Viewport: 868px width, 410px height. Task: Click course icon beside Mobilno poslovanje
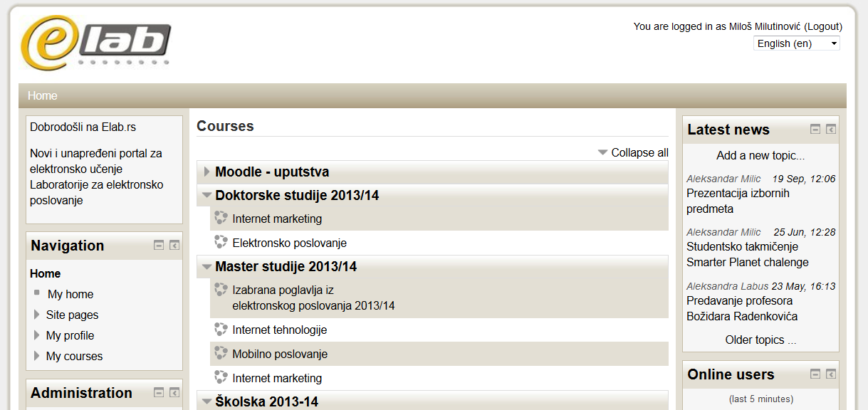pos(221,354)
